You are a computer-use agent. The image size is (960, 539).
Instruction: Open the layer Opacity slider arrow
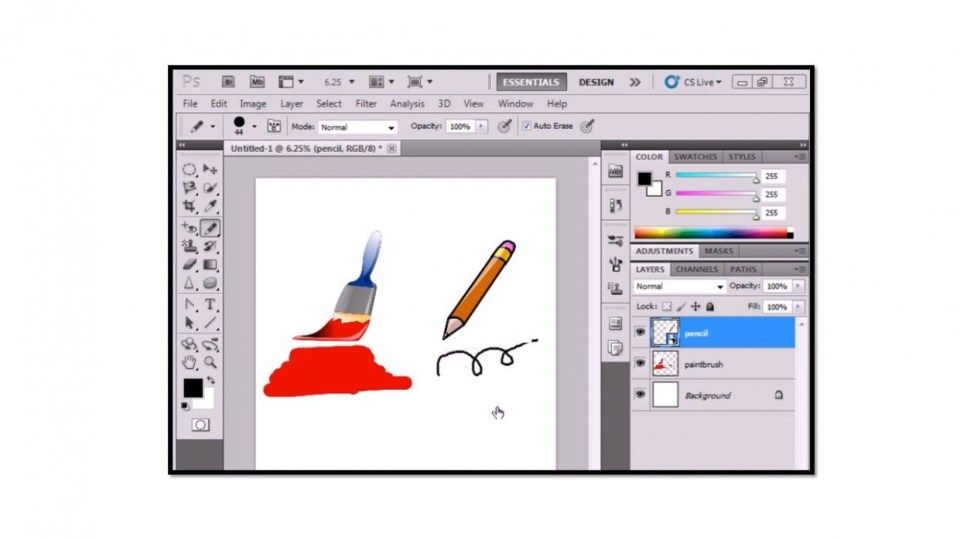click(x=798, y=286)
